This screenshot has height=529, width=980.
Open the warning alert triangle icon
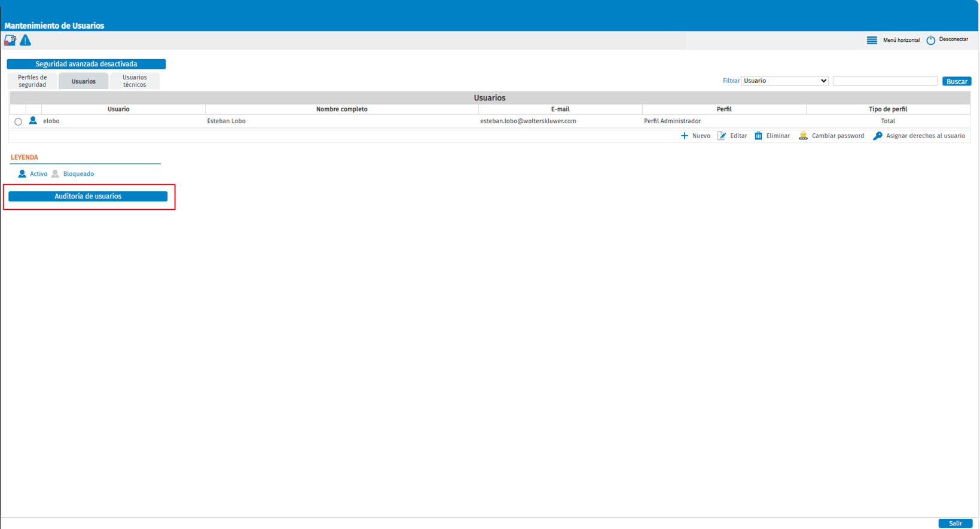click(x=25, y=40)
